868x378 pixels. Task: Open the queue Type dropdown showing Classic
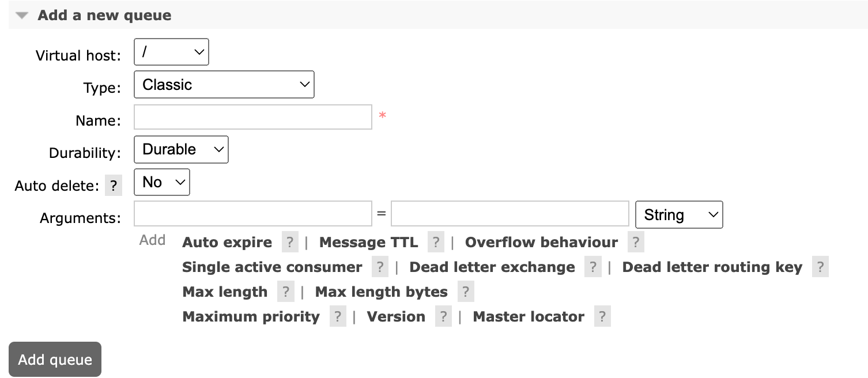[x=224, y=85]
